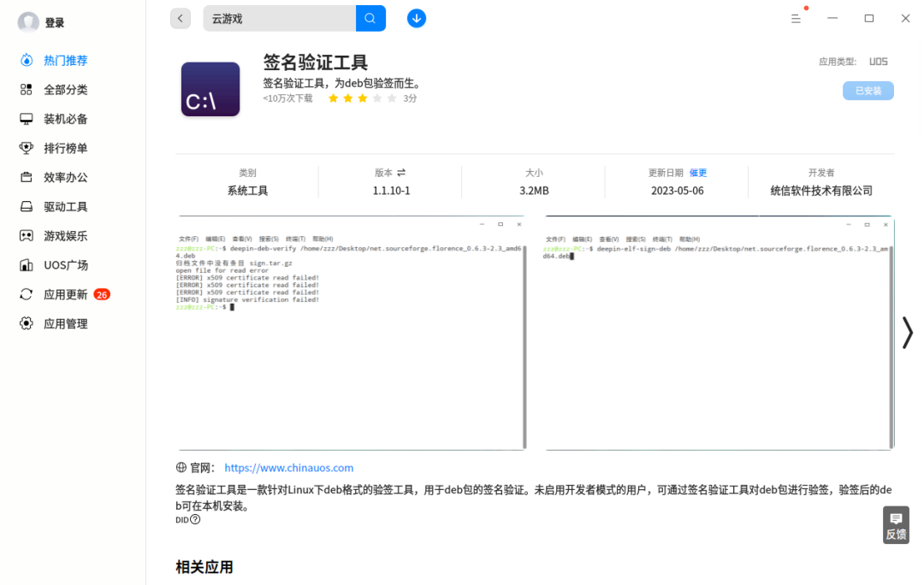
Task: Click the 装机必备 monitor icon
Action: pos(26,119)
